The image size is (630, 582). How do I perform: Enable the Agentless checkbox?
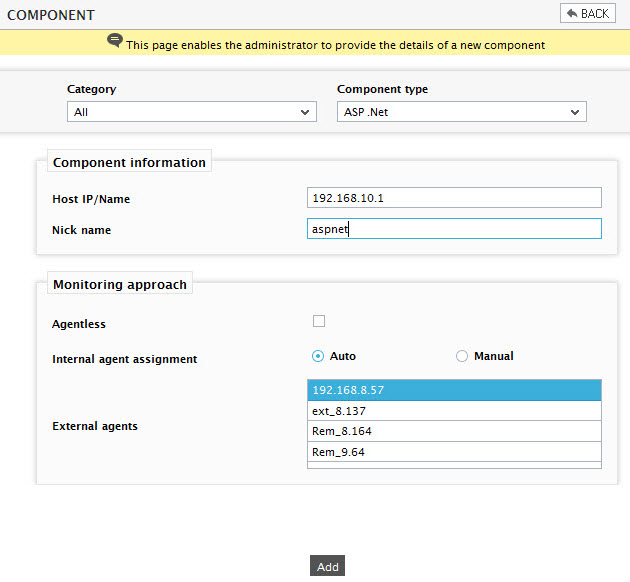(x=319, y=321)
